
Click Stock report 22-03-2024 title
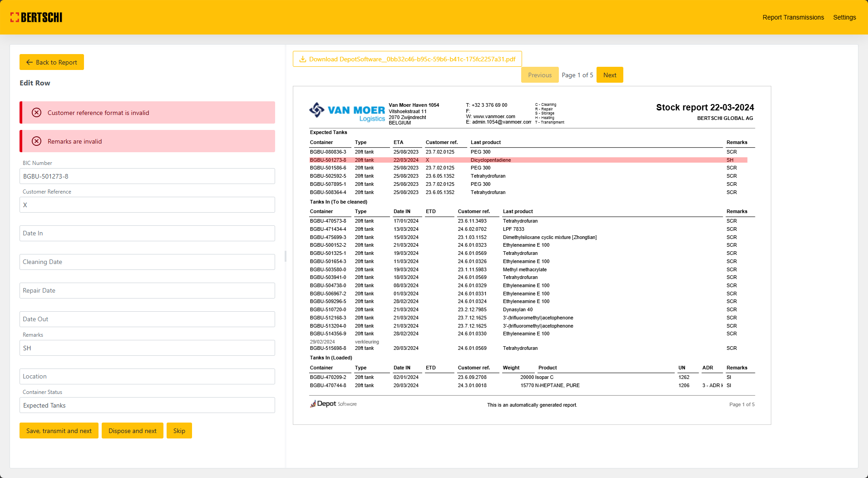click(705, 107)
